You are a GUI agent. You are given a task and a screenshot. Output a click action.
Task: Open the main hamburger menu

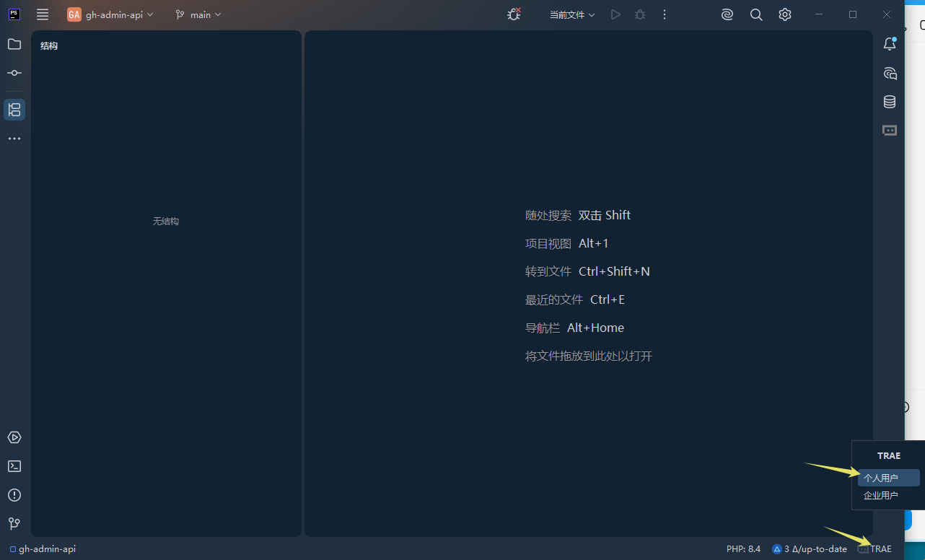tap(43, 14)
